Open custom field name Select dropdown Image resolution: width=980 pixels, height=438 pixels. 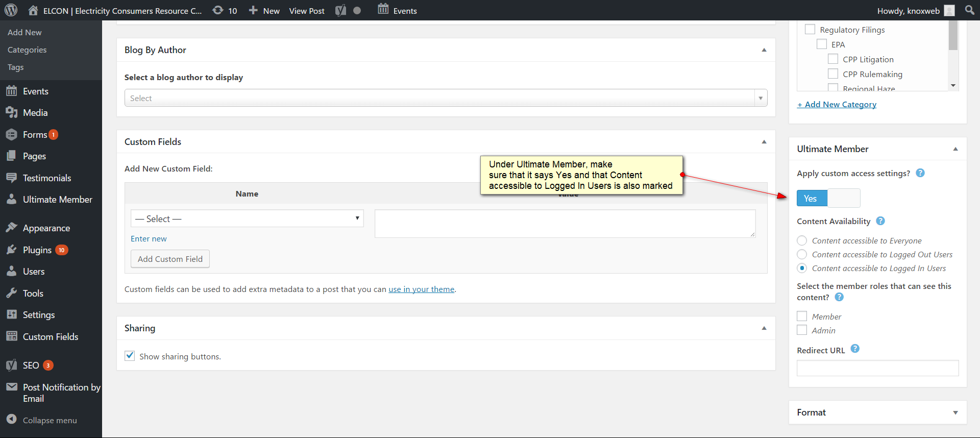(x=247, y=218)
